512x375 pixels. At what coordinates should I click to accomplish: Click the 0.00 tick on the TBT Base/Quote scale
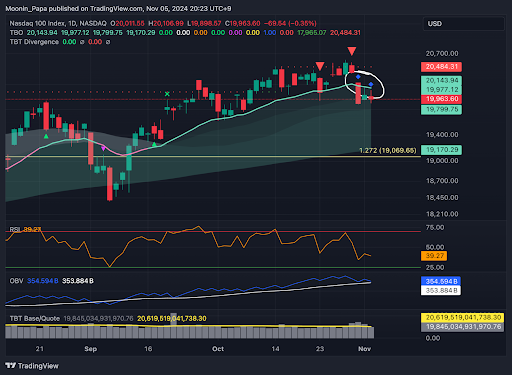coord(433,338)
